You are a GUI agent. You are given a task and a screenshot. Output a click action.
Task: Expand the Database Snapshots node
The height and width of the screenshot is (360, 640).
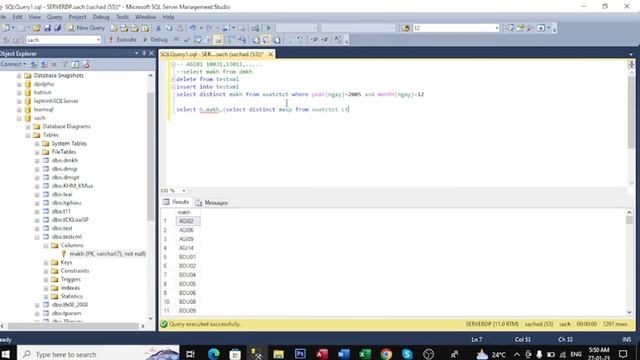pos(19,76)
